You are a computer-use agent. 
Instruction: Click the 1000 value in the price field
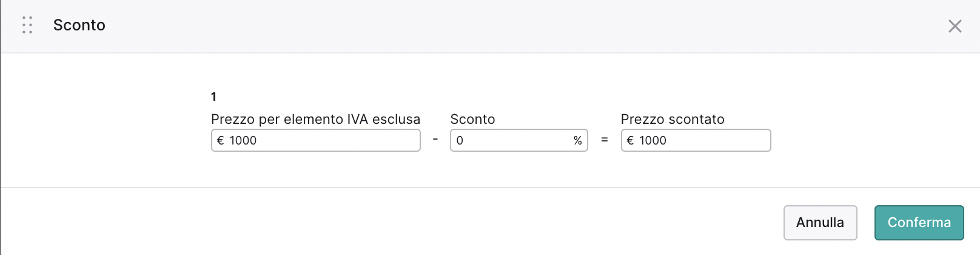click(x=243, y=140)
